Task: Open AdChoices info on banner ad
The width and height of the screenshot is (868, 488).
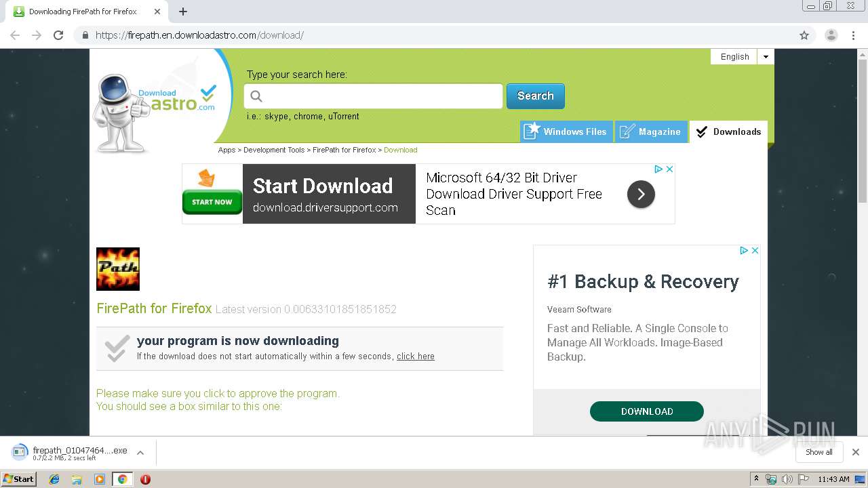Action: 658,169
